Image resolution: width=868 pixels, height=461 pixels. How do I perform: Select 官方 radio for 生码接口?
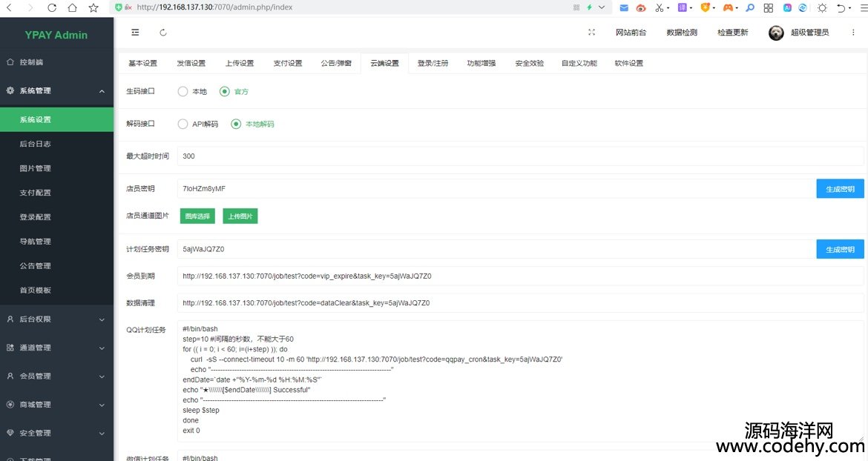[x=225, y=91]
